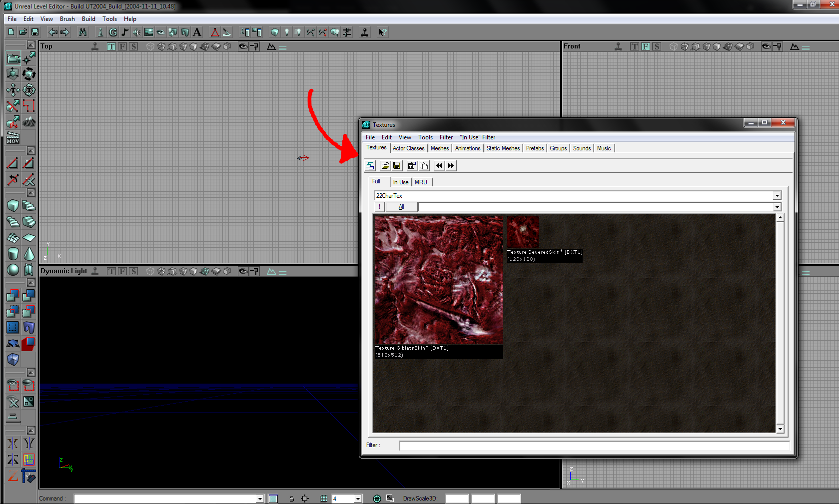The height and width of the screenshot is (504, 839).
Task: Open the Search for Actors binoculars tool
Action: point(82,32)
